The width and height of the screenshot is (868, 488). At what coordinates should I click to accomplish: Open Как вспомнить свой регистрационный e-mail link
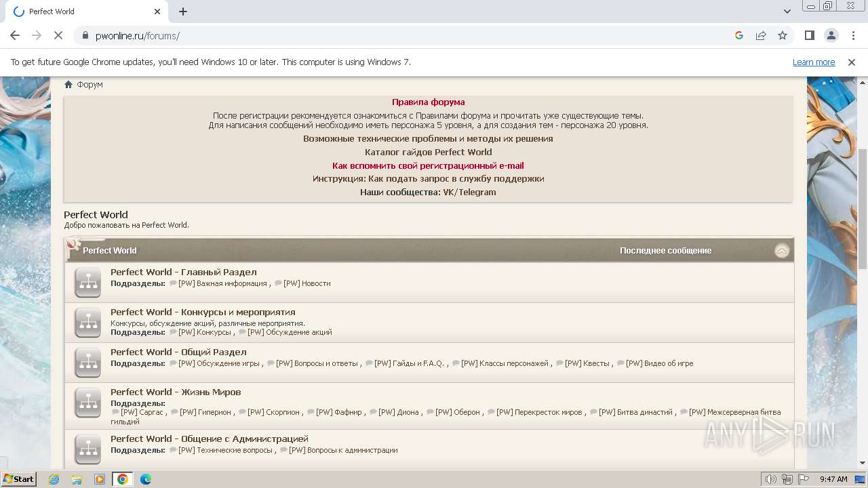click(429, 165)
